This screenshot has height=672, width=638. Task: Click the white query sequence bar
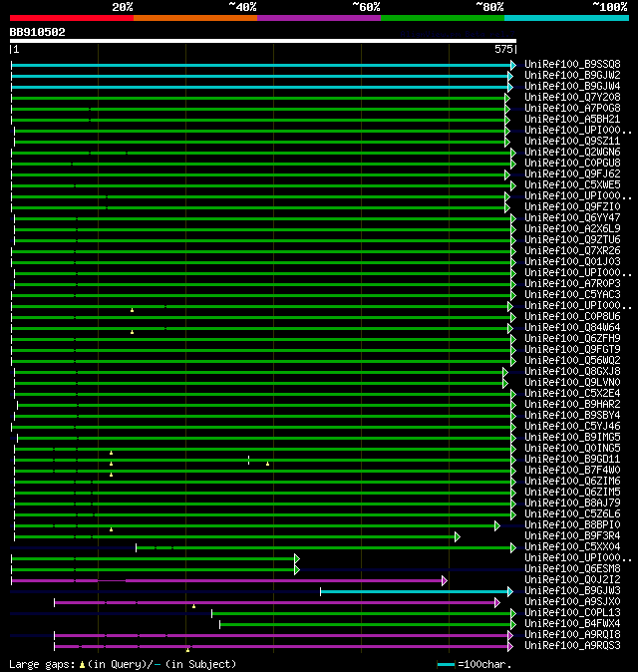tap(263, 41)
